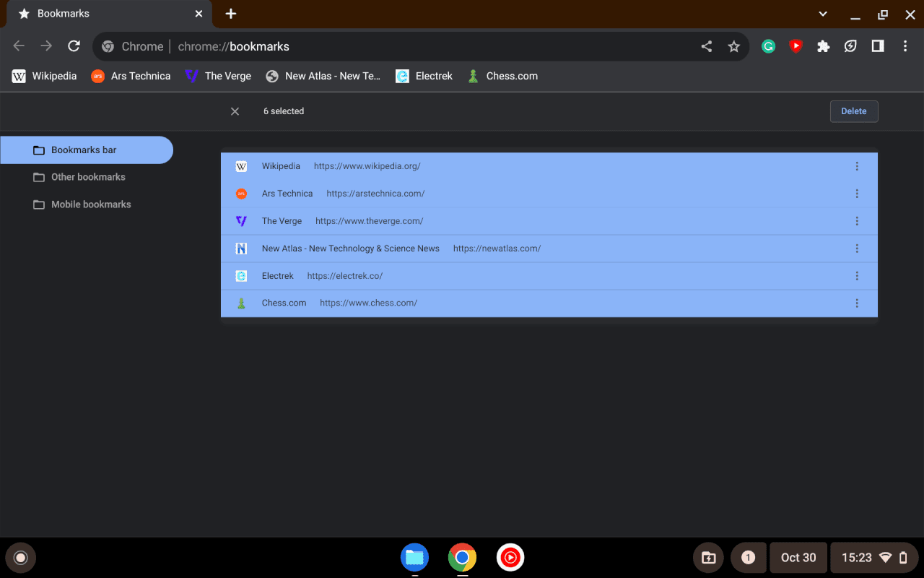The image size is (924, 578).
Task: Click the New Atlas - New Technology & Science News title
Action: 351,249
